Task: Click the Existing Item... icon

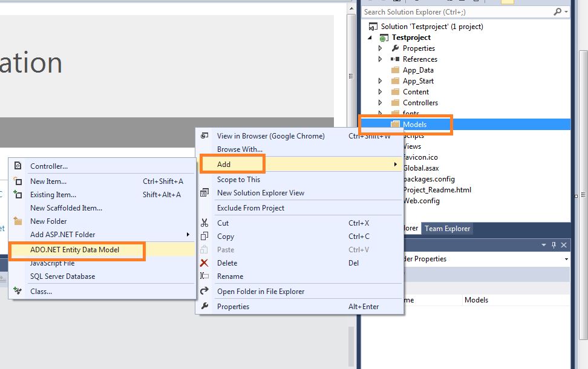Action: 18,194
